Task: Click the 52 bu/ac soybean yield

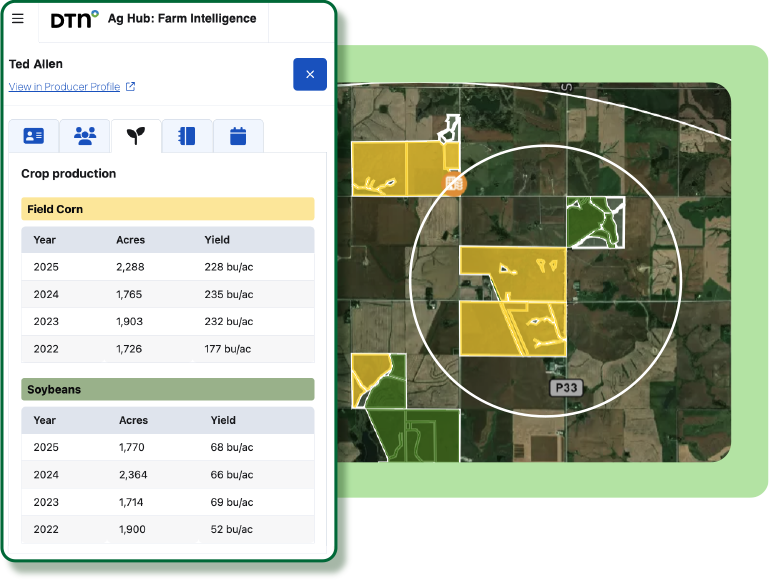Action: [231, 530]
